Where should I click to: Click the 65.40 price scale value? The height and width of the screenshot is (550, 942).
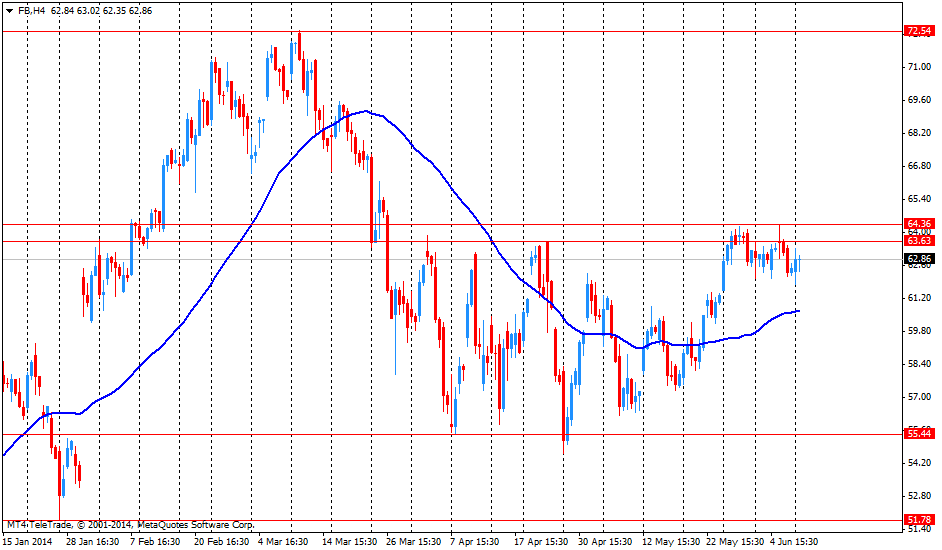[x=919, y=199]
